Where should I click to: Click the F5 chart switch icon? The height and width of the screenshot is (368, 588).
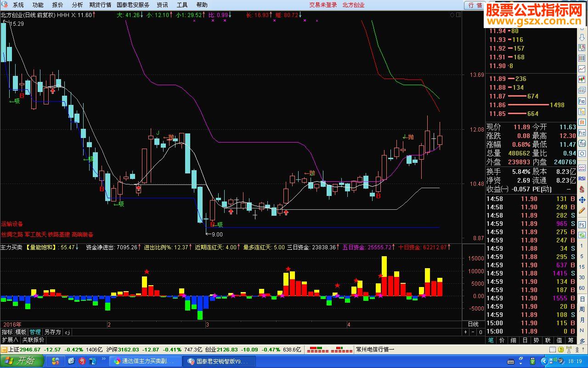click(x=582, y=225)
